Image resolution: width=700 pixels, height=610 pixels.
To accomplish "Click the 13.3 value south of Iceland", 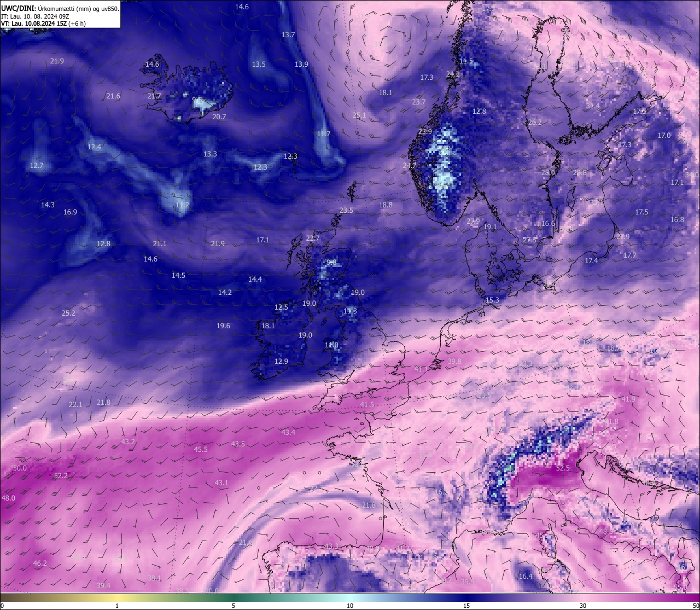I will [210, 154].
